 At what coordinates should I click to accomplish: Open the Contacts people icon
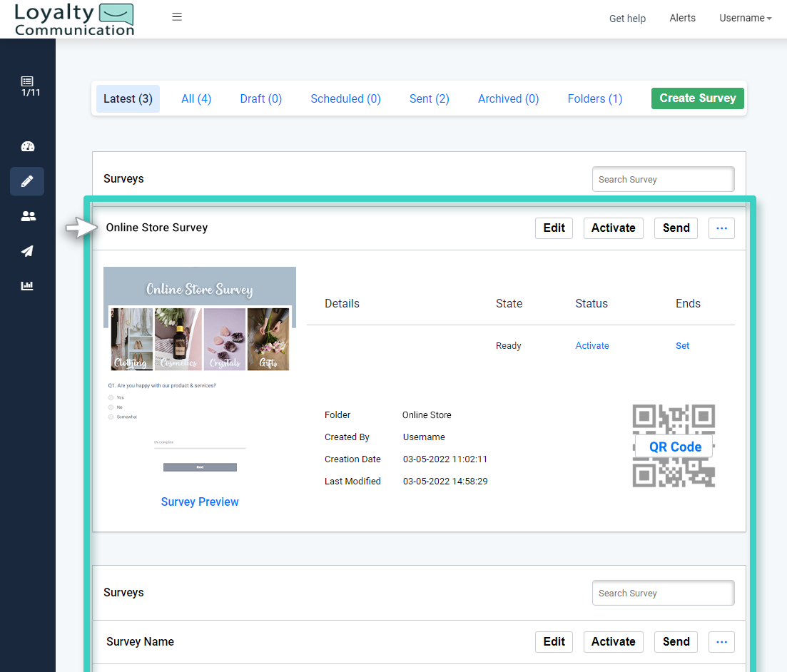pyautogui.click(x=27, y=216)
